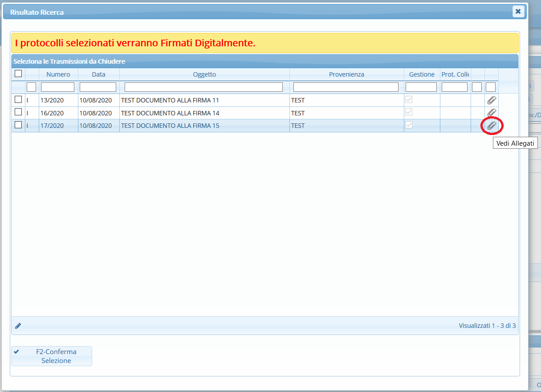View attachments of protocol 17/2020
The width and height of the screenshot is (541, 392).
[492, 126]
